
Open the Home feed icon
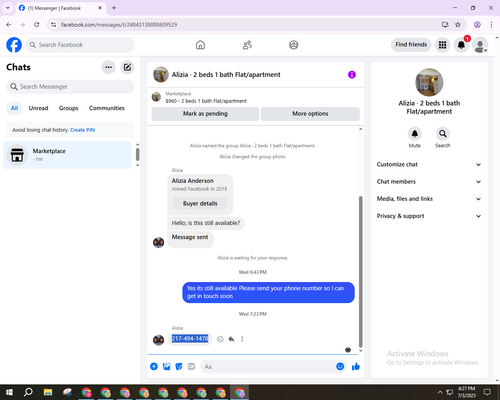point(200,45)
